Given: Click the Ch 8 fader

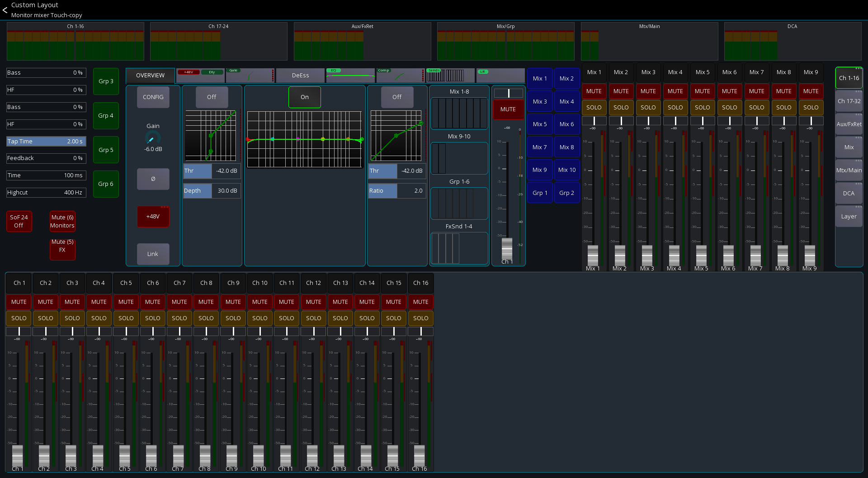Looking at the screenshot, I should (205, 455).
